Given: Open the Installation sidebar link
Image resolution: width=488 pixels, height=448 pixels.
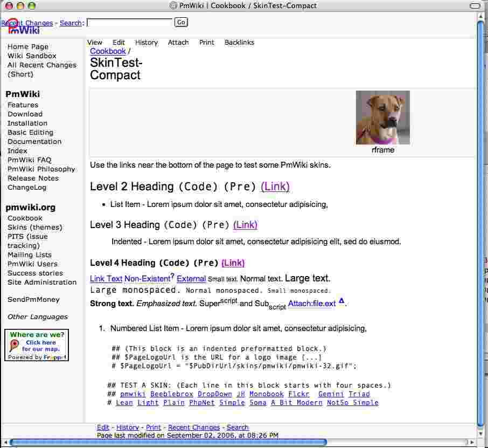Looking at the screenshot, I should [27, 123].
